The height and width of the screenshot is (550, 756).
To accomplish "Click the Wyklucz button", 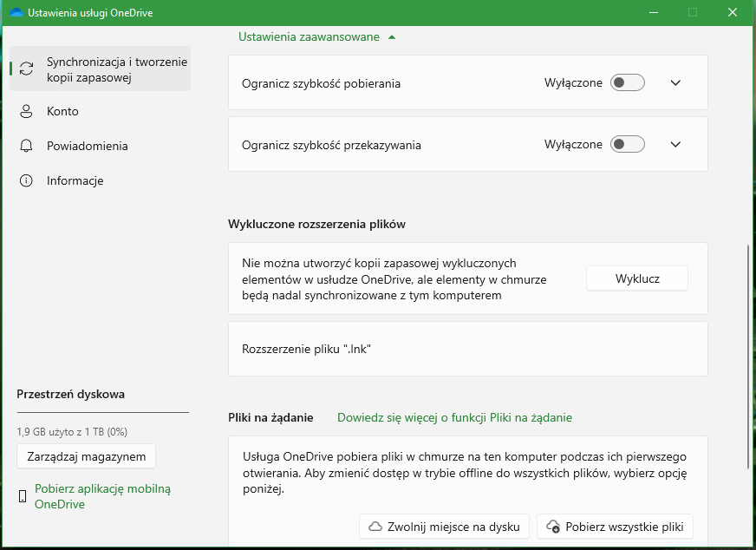I will point(637,278).
